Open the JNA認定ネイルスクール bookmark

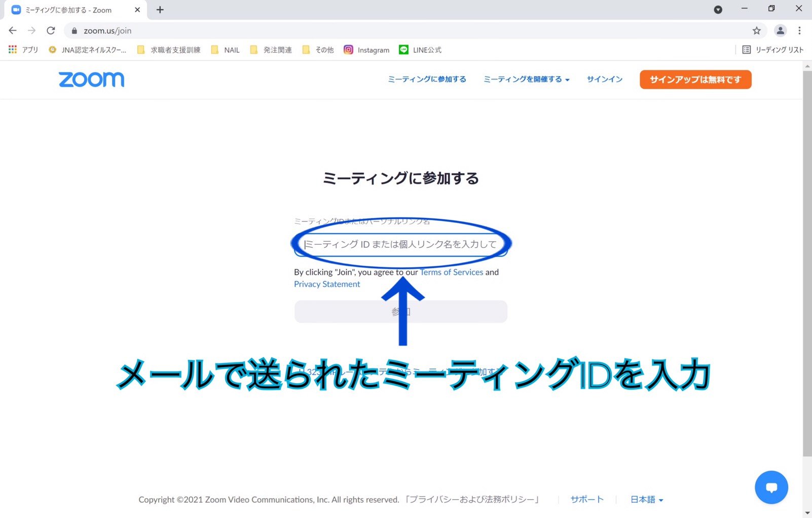[x=87, y=50]
